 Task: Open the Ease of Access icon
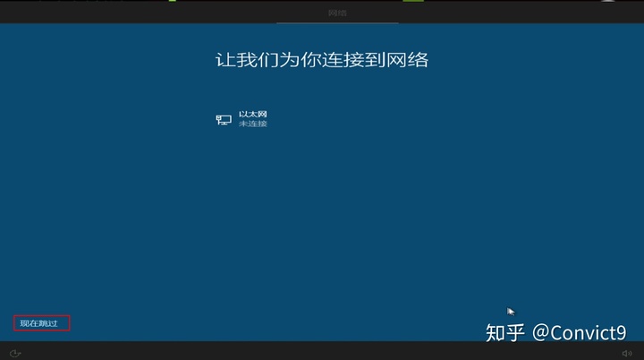(x=15, y=353)
